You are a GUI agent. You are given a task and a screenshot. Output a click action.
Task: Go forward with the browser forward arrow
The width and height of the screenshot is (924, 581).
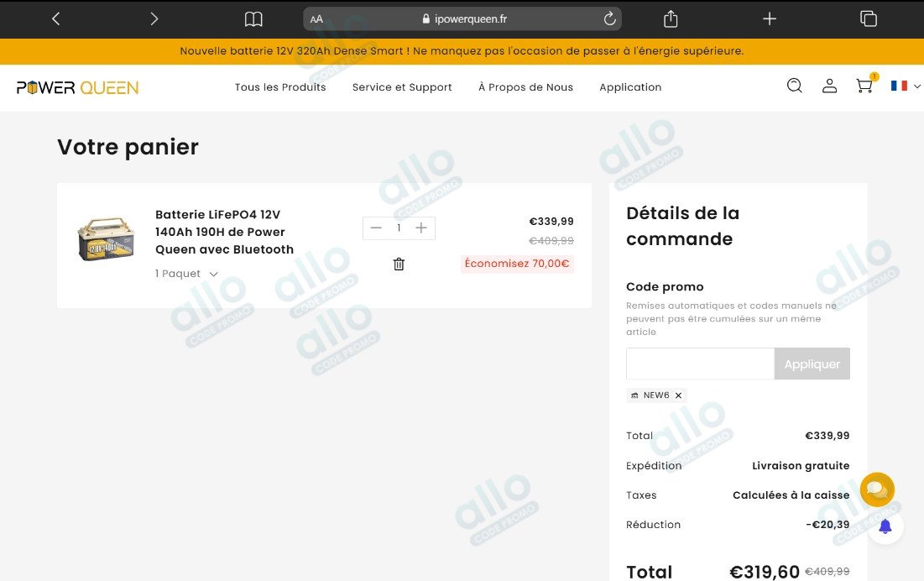coord(154,18)
